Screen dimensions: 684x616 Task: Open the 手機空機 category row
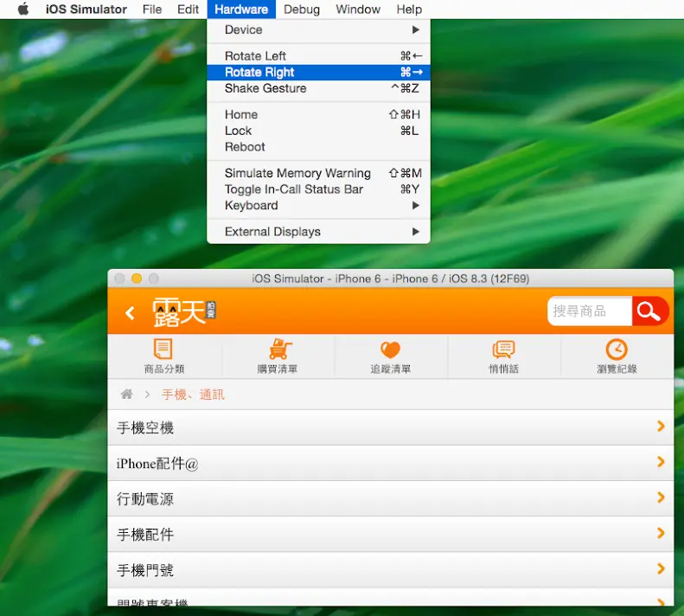[x=390, y=427]
